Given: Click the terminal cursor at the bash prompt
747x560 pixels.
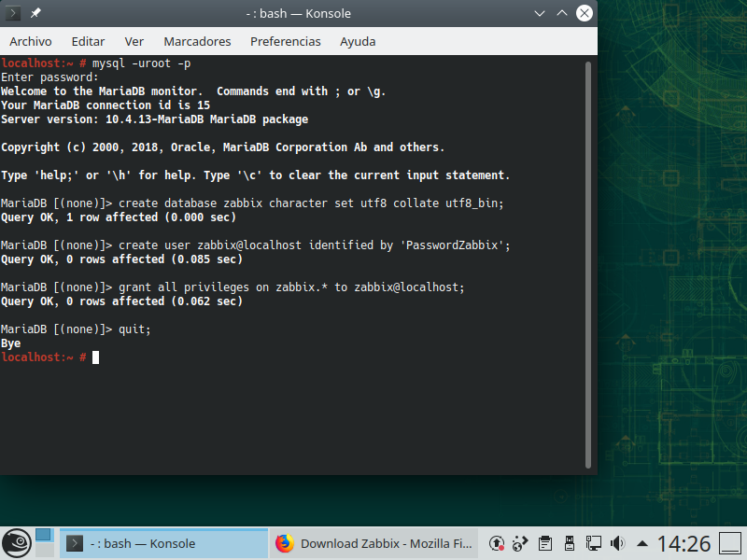Looking at the screenshot, I should [96, 357].
